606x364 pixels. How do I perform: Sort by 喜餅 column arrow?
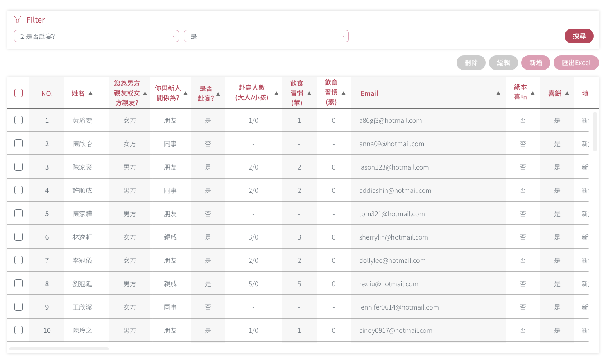pos(567,93)
